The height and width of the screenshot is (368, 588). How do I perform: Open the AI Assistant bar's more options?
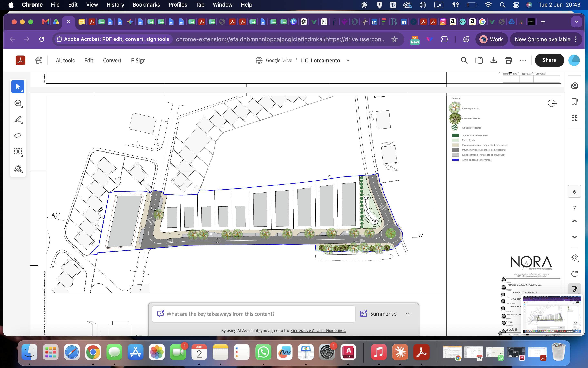tap(409, 314)
